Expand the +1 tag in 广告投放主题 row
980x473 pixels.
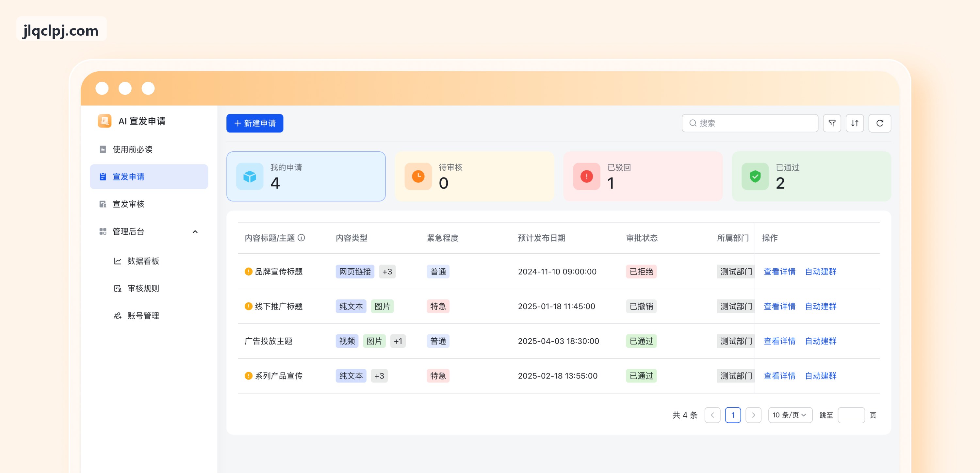pyautogui.click(x=398, y=341)
